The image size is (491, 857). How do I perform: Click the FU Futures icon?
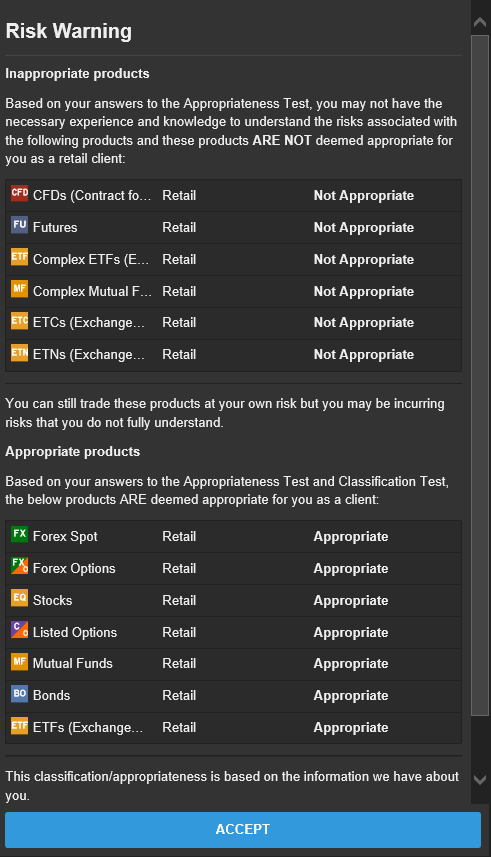pyautogui.click(x=20, y=225)
